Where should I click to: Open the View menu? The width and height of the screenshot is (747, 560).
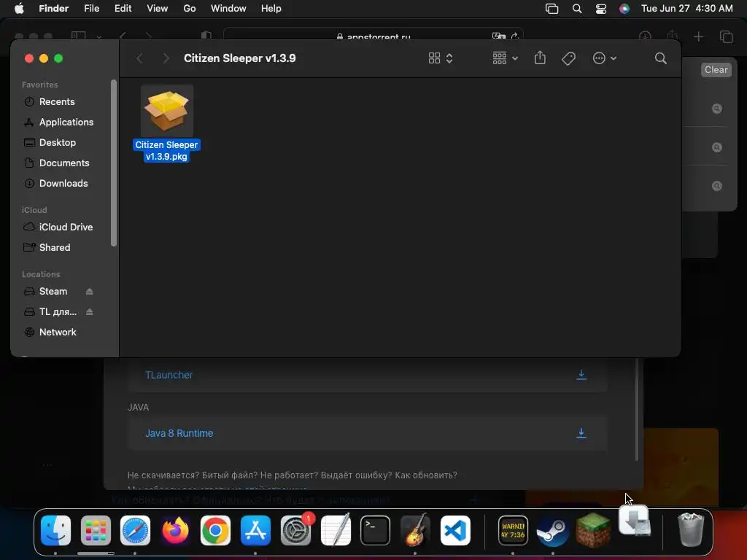(158, 9)
